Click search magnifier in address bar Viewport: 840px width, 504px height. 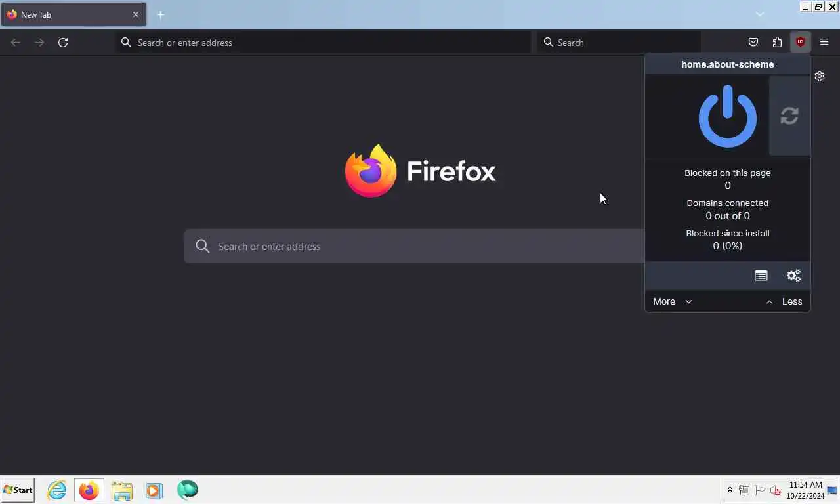click(x=126, y=42)
